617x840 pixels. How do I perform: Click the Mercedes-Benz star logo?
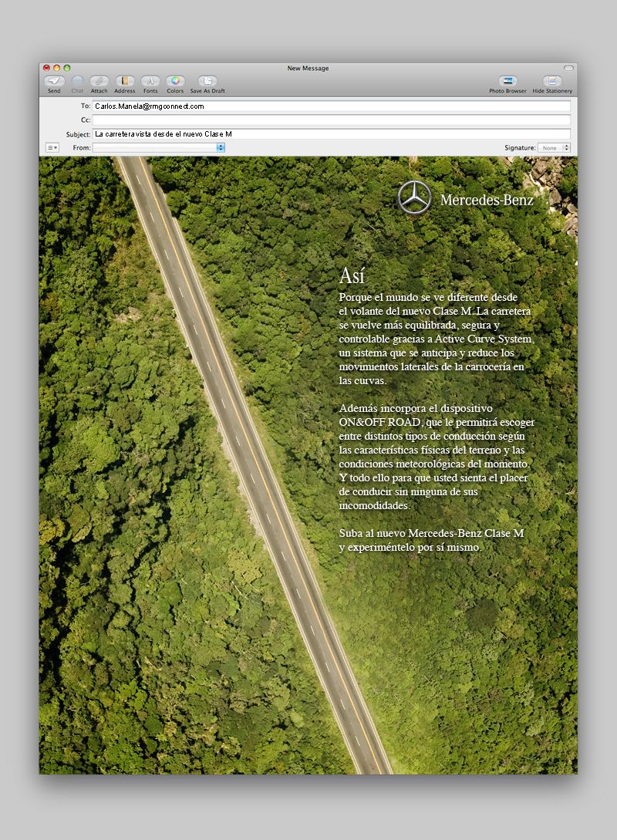click(x=415, y=197)
